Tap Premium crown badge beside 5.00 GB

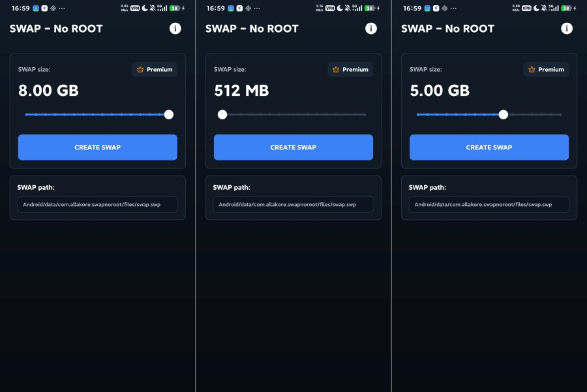[546, 69]
